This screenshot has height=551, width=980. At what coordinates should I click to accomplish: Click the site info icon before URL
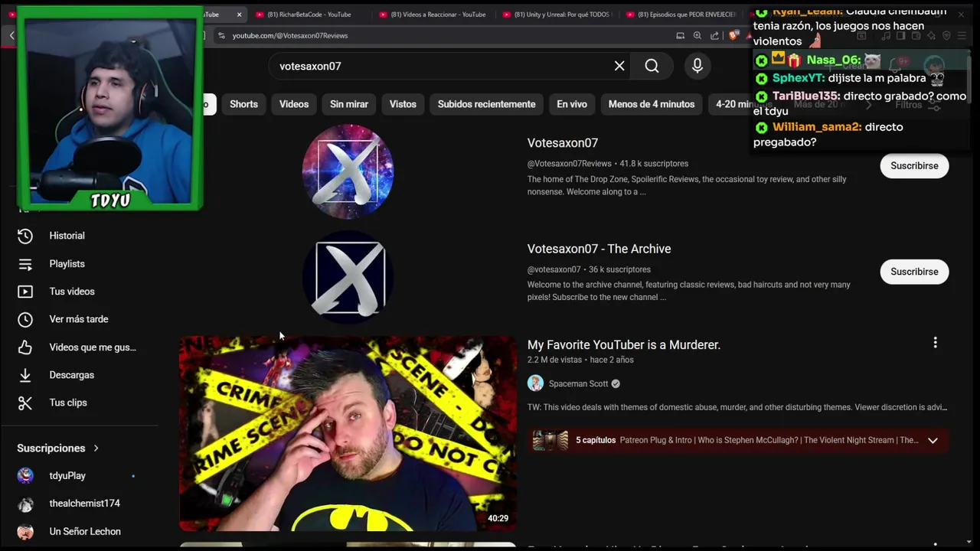tap(221, 35)
